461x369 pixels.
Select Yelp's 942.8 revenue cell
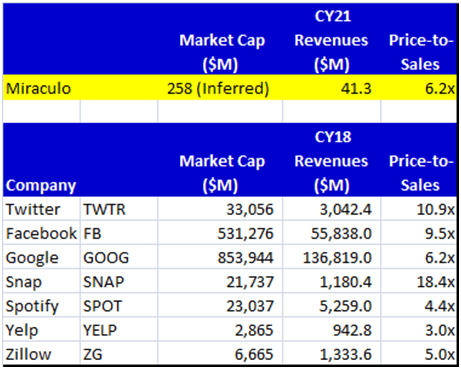tap(331, 330)
